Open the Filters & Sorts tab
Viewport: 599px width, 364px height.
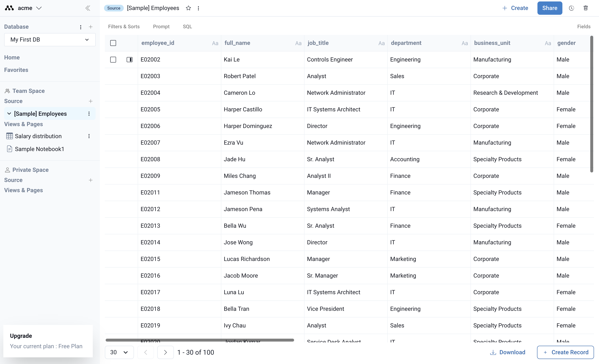[124, 26]
